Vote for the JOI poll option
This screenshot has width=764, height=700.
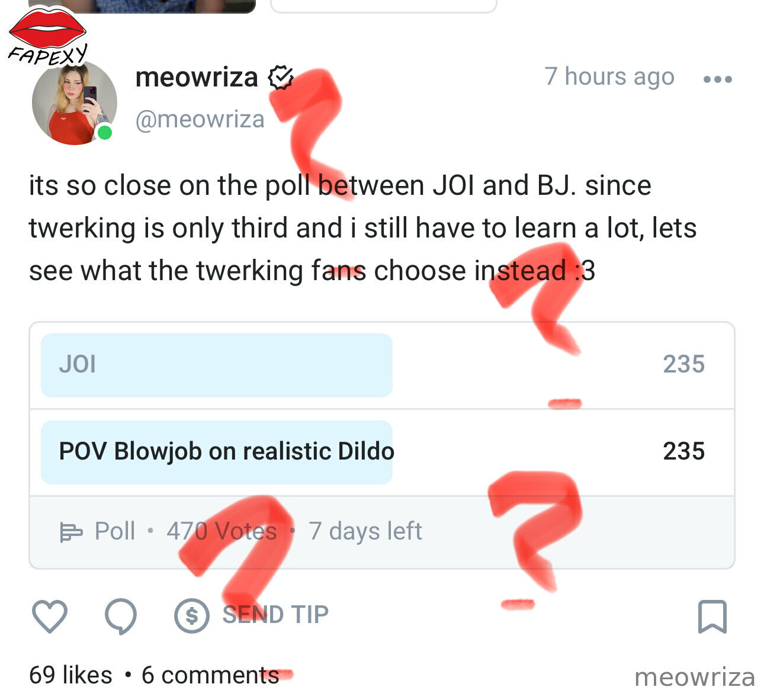point(382,365)
